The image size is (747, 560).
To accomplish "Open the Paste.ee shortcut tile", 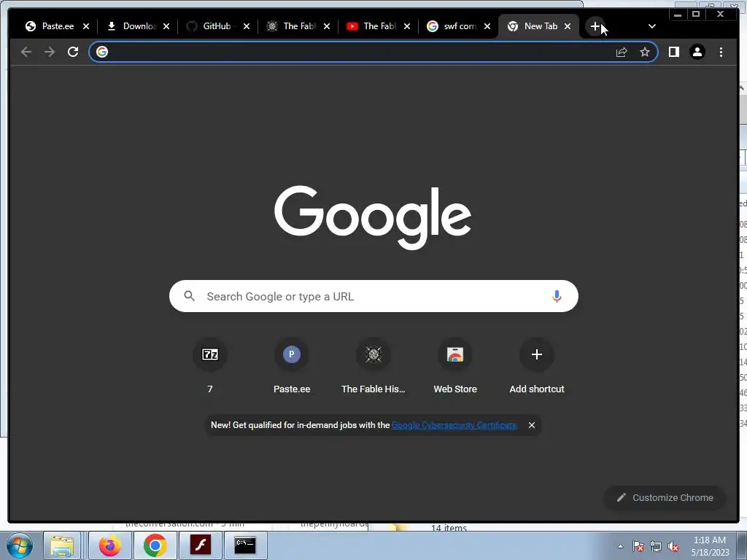I will tap(292, 367).
